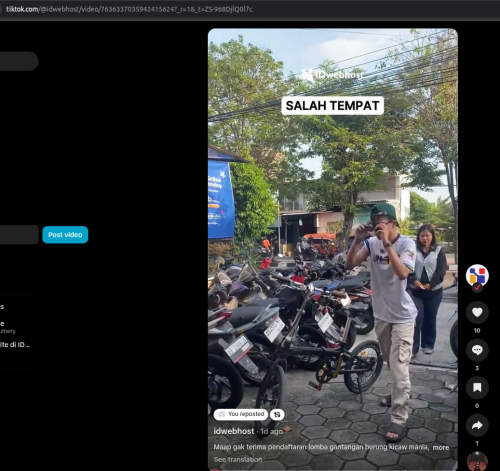Toggle repost icon beside You reposted
The height and width of the screenshot is (471, 500).
(x=277, y=414)
